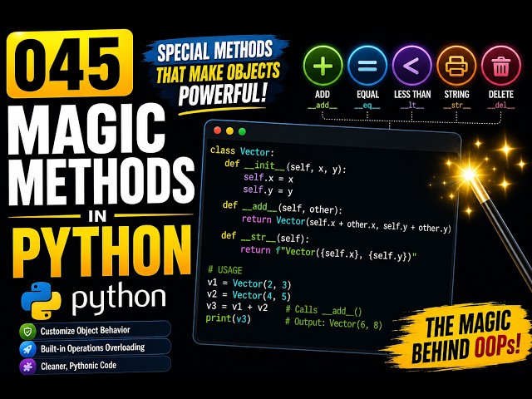
Task: Click the __str__ label below STRING
Action: pos(456,106)
